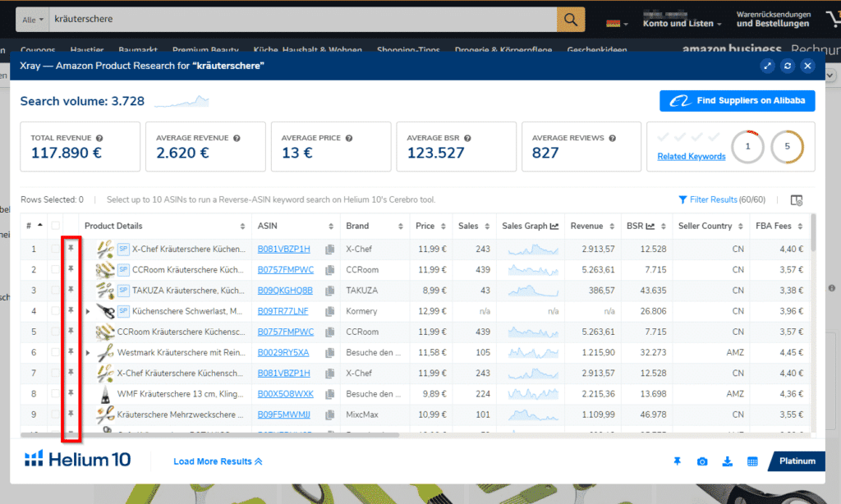Click the Platinum plan button
This screenshot has width=841, height=504.
tap(797, 461)
